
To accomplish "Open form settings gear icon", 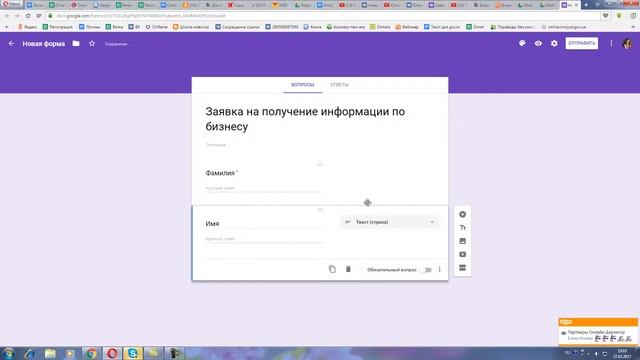I will tap(554, 43).
